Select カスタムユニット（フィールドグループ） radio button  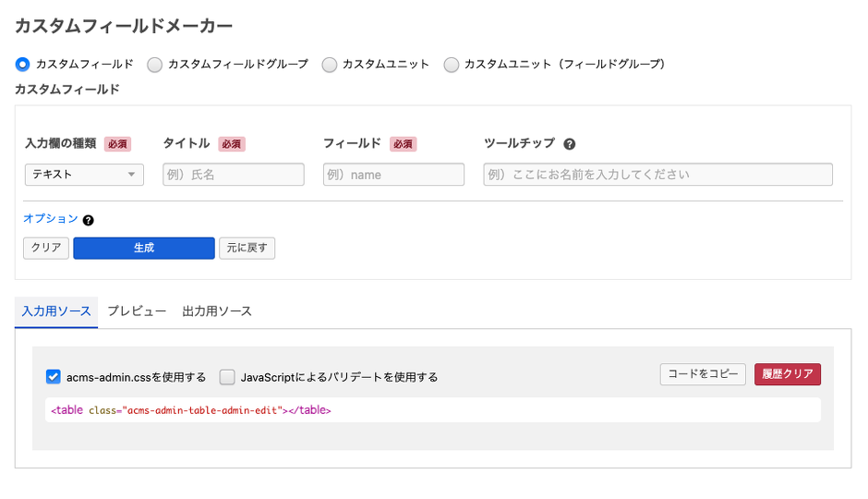coord(452,65)
